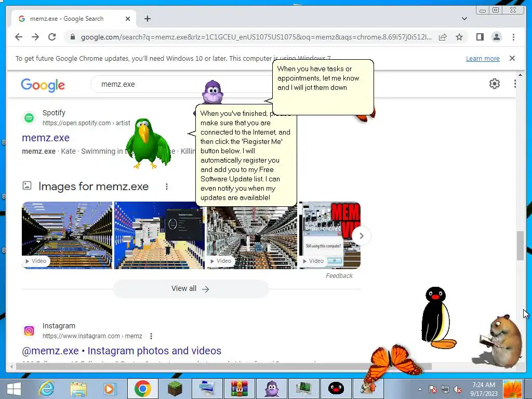
Task: Open Instagram result's three-dot options
Action: point(151,336)
